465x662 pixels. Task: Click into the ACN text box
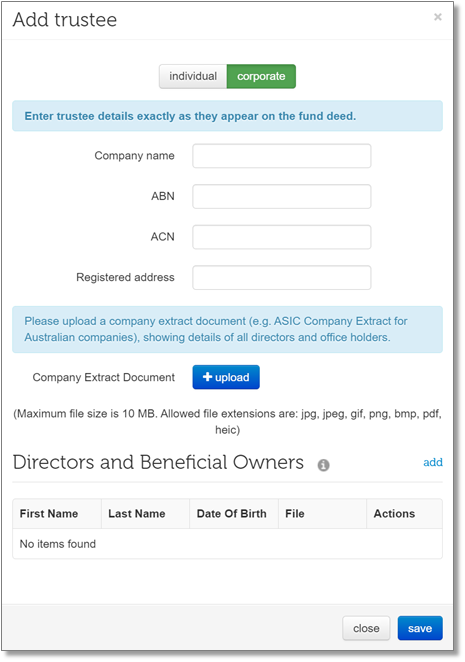coord(282,237)
